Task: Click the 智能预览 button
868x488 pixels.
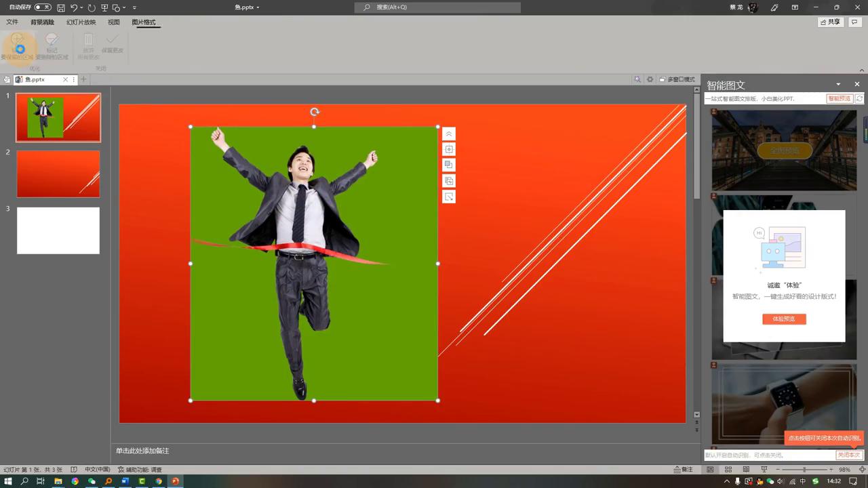Action: [840, 99]
